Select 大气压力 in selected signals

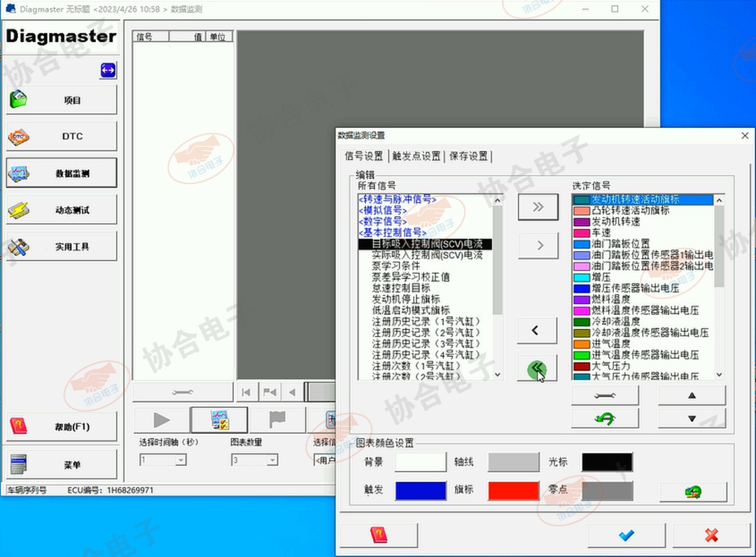pyautogui.click(x=611, y=366)
